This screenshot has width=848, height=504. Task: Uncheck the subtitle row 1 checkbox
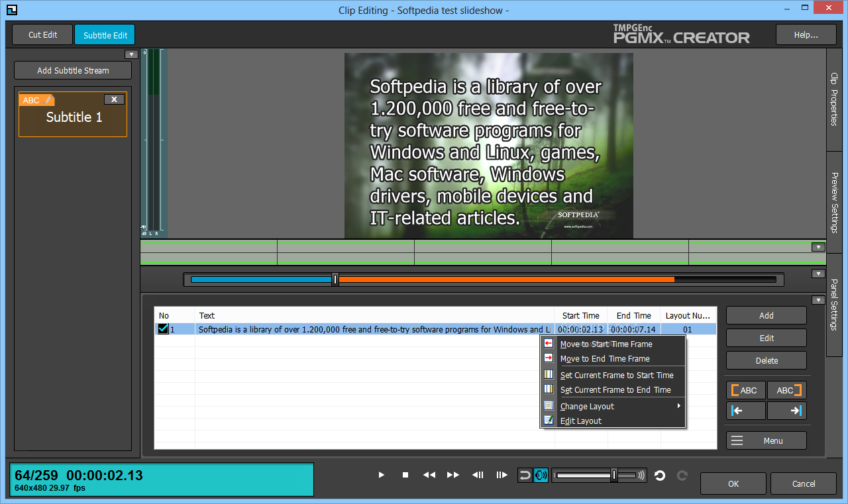coord(163,328)
